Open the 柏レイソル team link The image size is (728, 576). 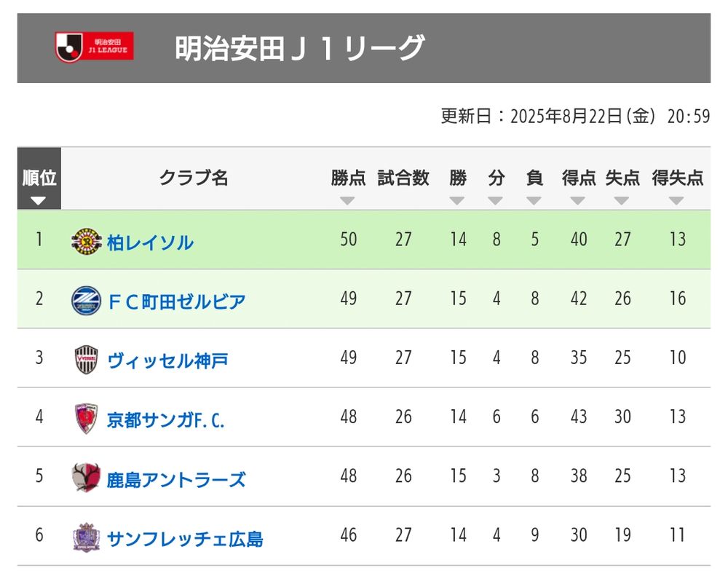coord(150,242)
